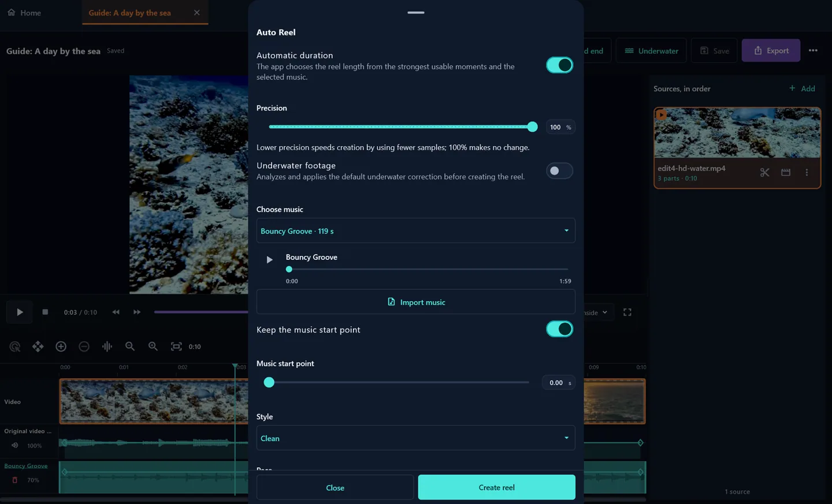832x504 pixels.
Task: Click Add in the Sources panel
Action: click(x=802, y=88)
